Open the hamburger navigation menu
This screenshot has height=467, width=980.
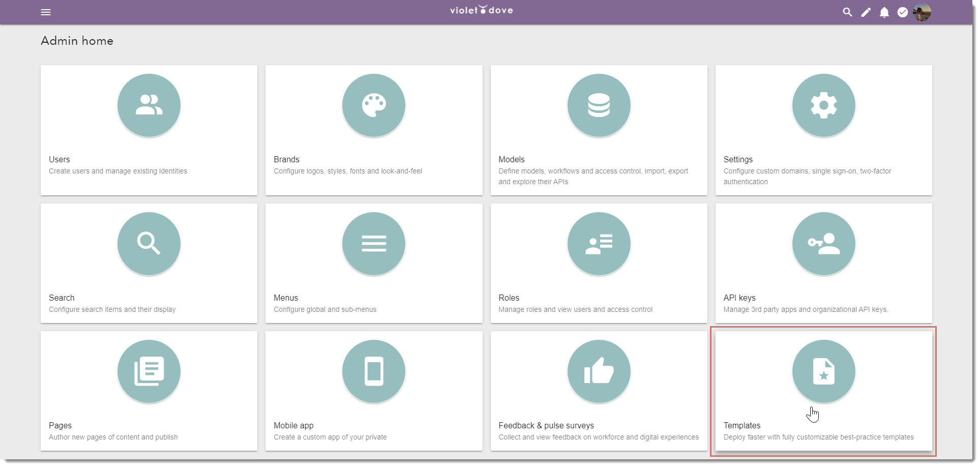coord(46,12)
